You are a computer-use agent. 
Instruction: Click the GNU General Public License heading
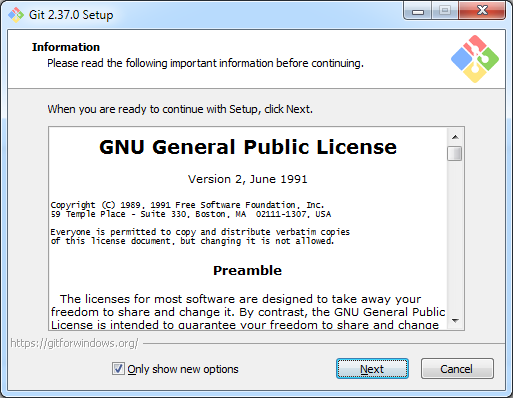248,147
